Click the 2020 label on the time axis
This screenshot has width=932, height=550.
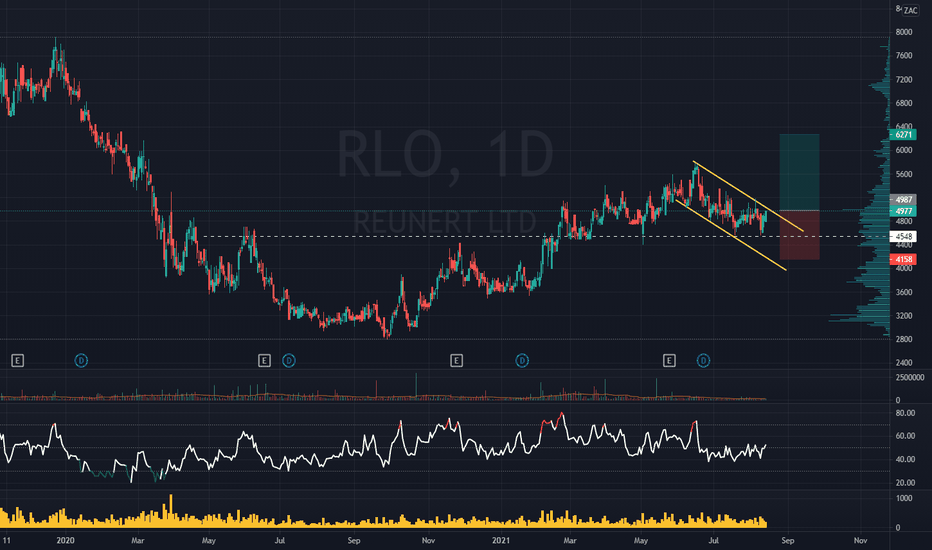pos(65,540)
